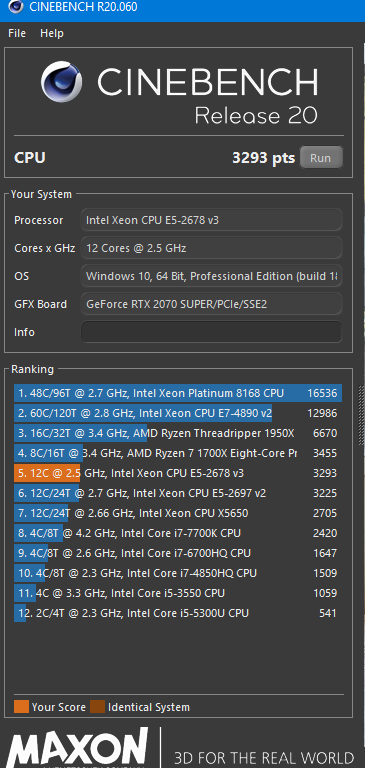Select the Core i5-5300U ranking row
The image size is (365, 768).
click(x=177, y=613)
